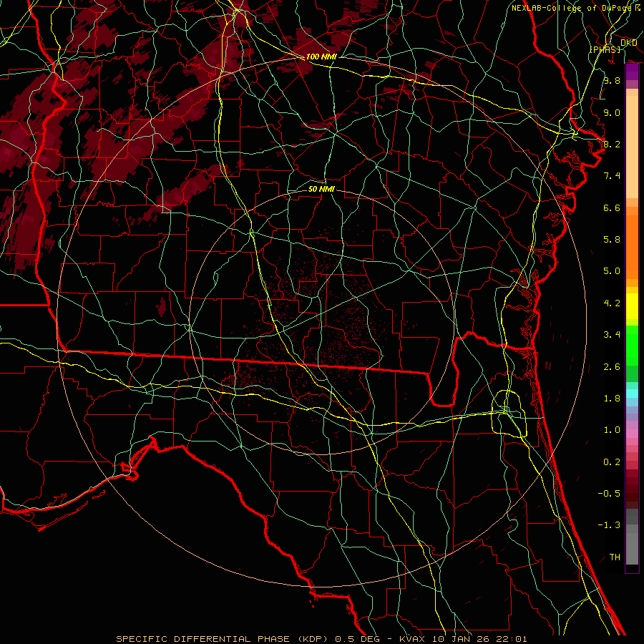Click the small logo icon after DuPage
Image resolution: width=644 pixels, height=644 pixels.
tap(637, 7)
